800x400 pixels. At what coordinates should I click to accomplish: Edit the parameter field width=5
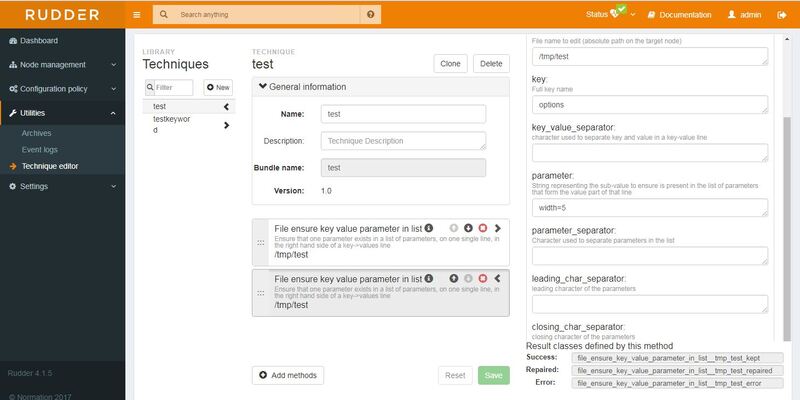[x=649, y=208]
